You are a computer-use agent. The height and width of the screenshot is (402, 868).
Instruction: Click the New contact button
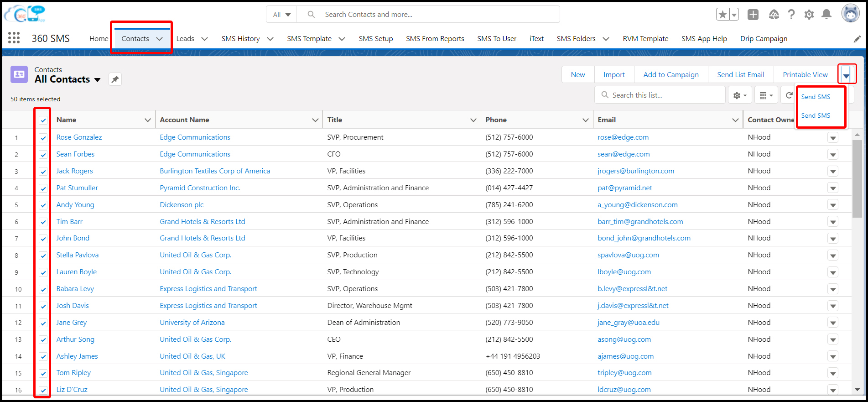click(578, 75)
